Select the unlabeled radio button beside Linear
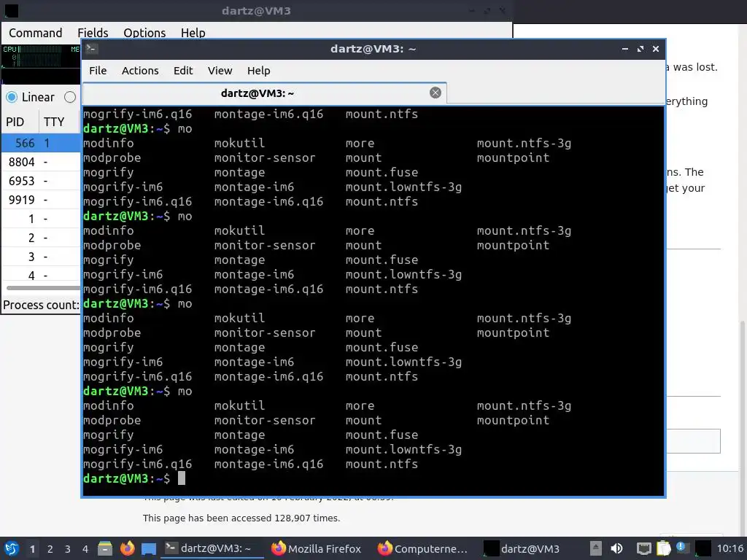Viewport: 747px width, 560px height. coord(70,97)
